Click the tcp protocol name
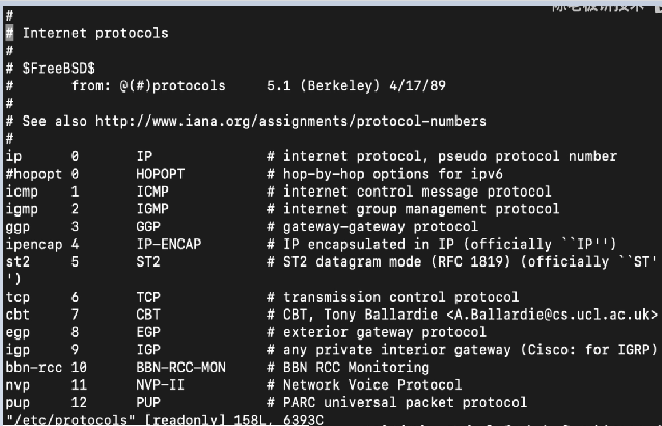This screenshot has width=662, height=426. 18,297
